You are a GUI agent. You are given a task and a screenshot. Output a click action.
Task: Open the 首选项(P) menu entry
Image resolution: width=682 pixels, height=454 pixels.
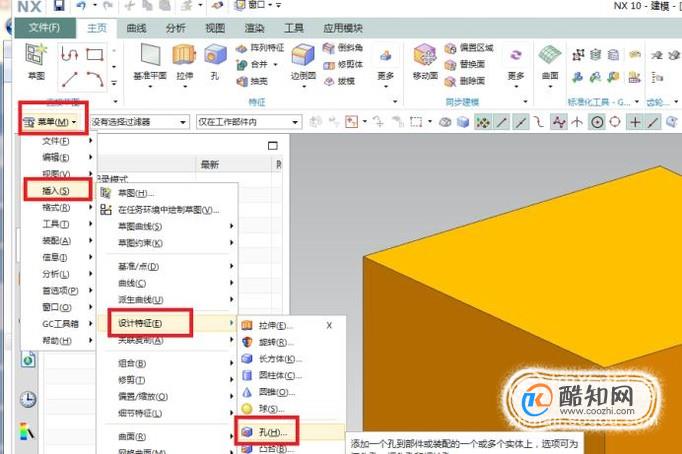pos(58,290)
